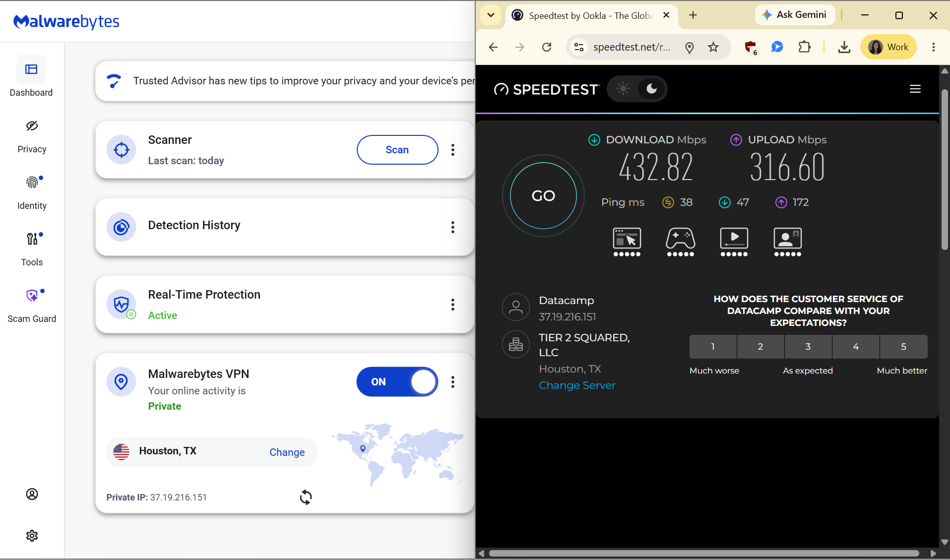950x560 pixels.
Task: Rate Datacamp customer service 2
Action: coord(760,347)
